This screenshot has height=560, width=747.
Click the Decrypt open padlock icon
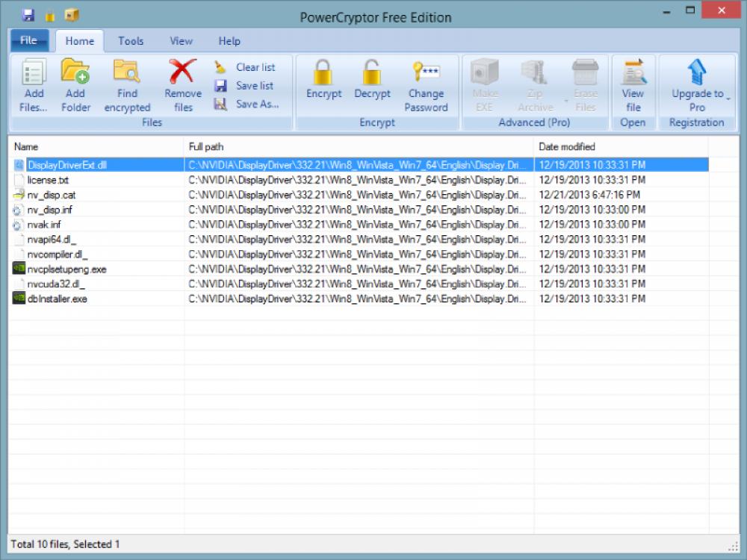pyautogui.click(x=373, y=75)
